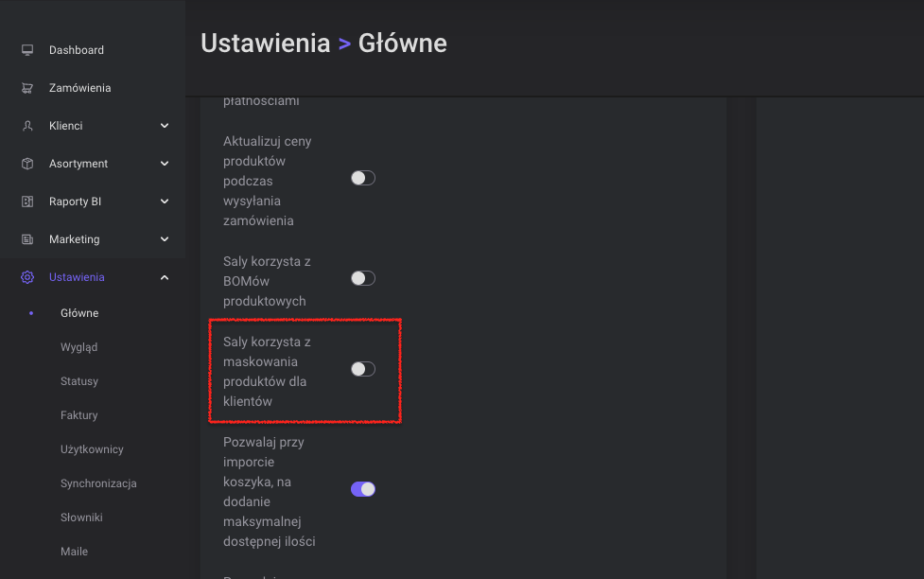
Task: Click the Raporty BI chart icon
Action: (x=27, y=201)
